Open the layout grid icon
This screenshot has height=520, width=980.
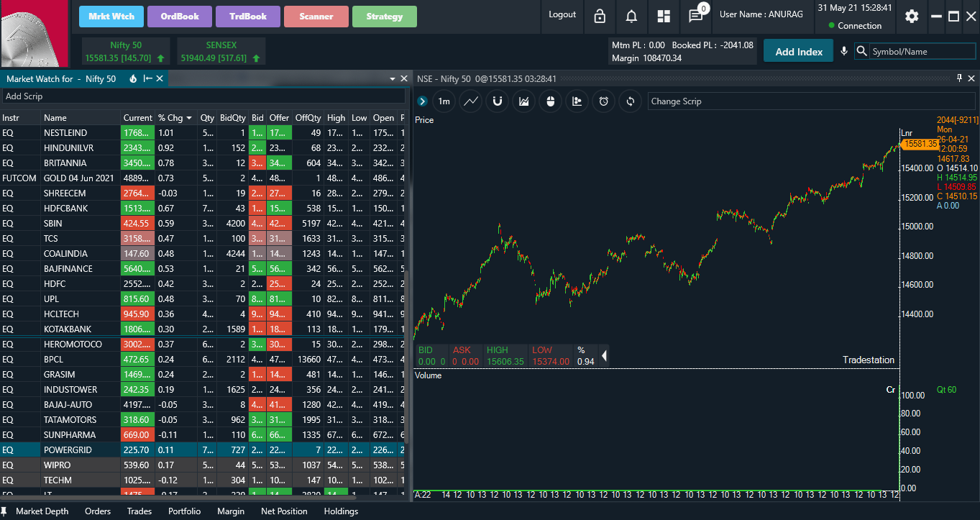pyautogui.click(x=663, y=16)
